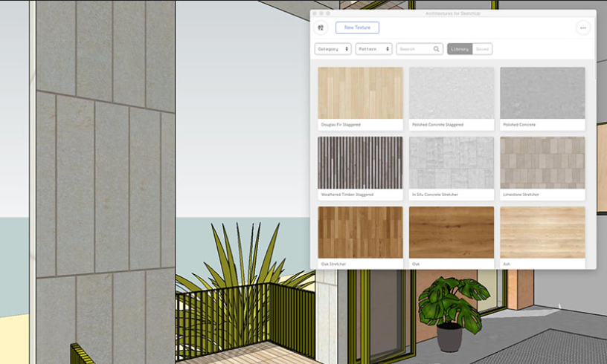Open the Pattern dropdown
The width and height of the screenshot is (607, 364).
click(373, 49)
